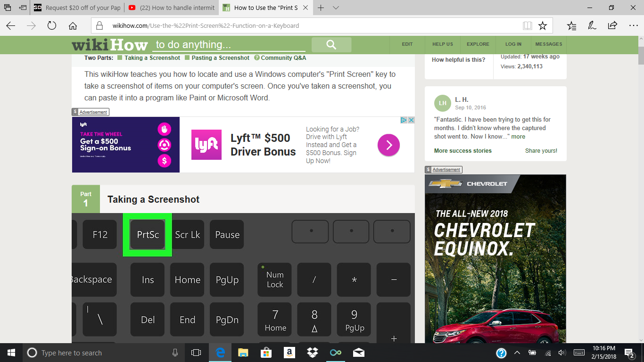Go to the browser Home page
The height and width of the screenshot is (362, 644).
tap(73, 25)
